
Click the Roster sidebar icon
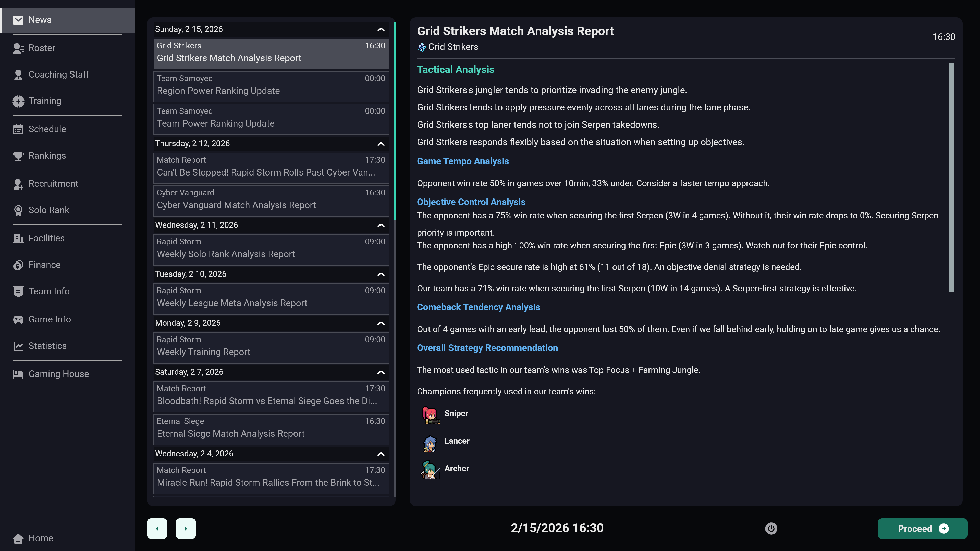point(18,48)
